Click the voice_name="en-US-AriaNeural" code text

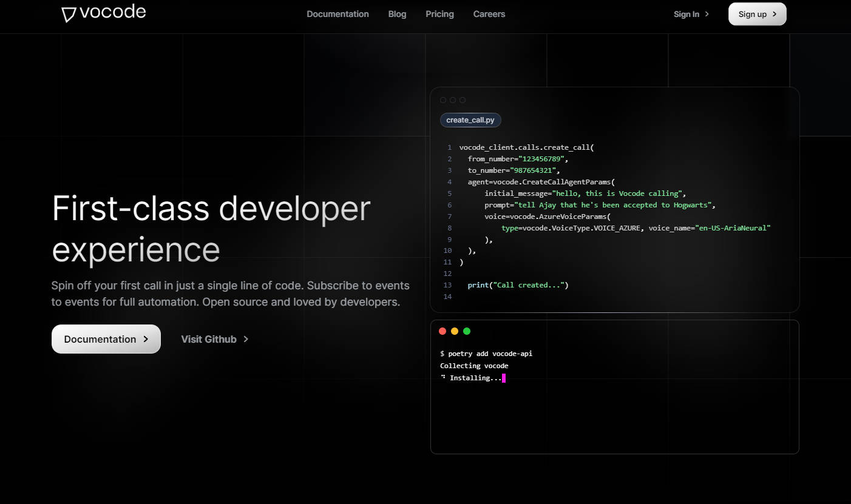coord(710,228)
